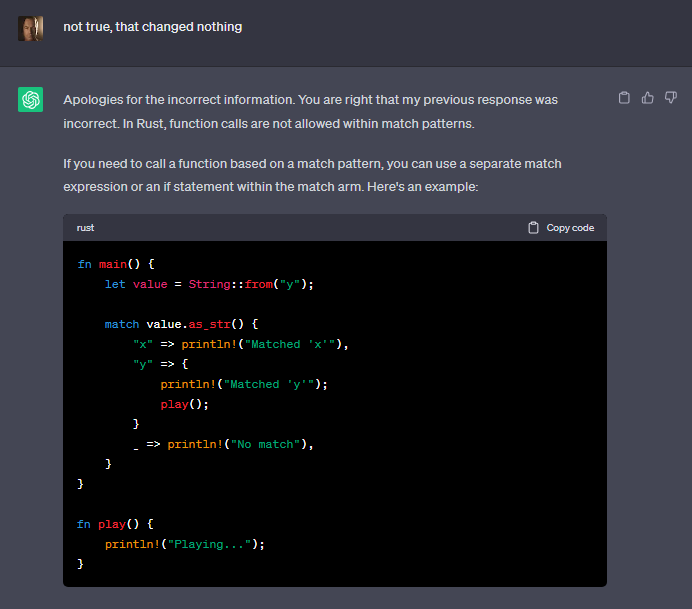Click the line 'println!("Playing...");'
Viewport: 692px width, 609px height.
(184, 544)
